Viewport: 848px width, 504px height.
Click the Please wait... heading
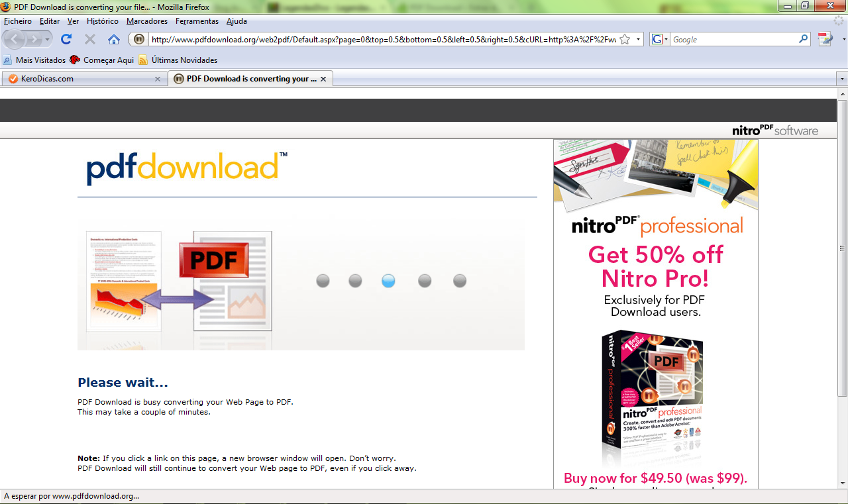123,383
